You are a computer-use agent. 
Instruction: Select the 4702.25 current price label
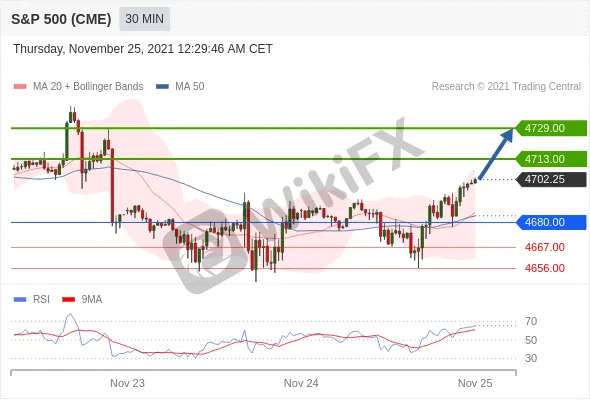[x=551, y=179]
